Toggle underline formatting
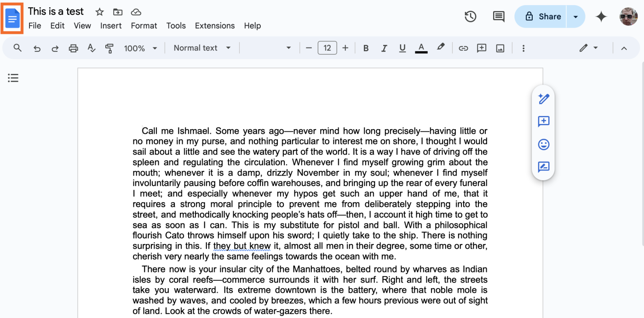This screenshot has width=644, height=318. tap(402, 48)
